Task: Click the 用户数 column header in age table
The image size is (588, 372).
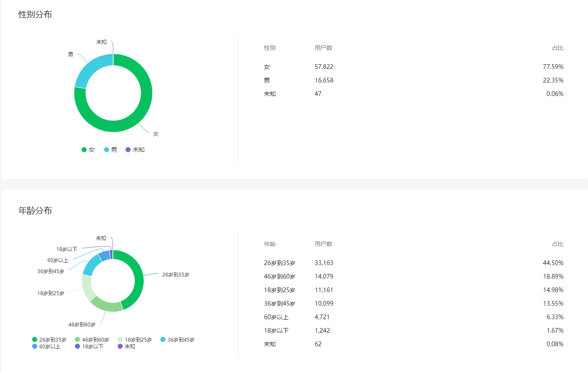Action: [323, 244]
